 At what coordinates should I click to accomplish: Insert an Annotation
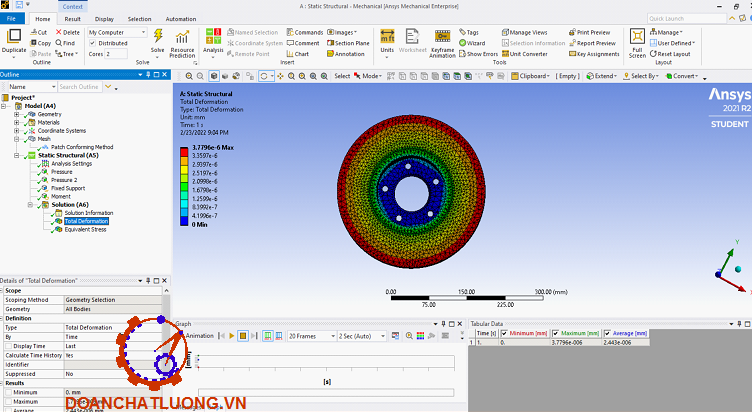coord(346,54)
